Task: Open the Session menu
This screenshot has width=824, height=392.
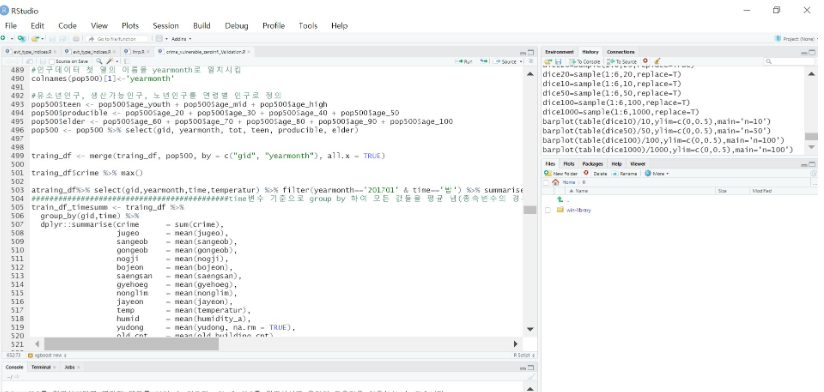Action: coord(166,25)
